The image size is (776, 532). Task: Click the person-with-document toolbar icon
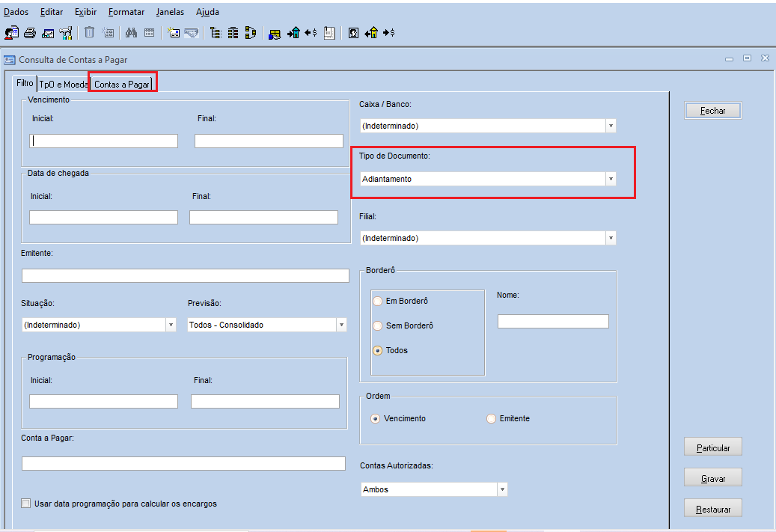[11, 33]
